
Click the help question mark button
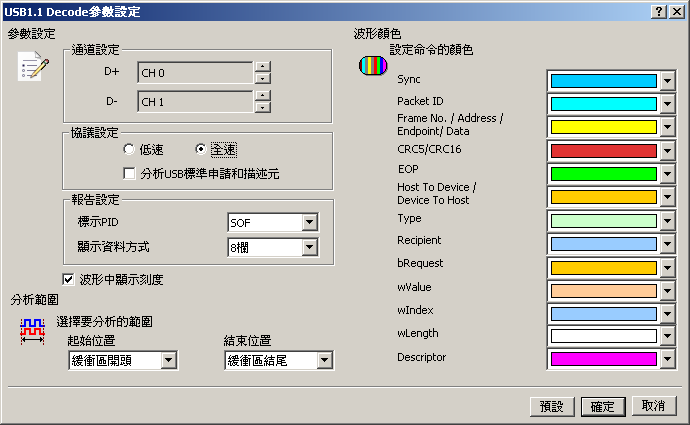point(658,12)
